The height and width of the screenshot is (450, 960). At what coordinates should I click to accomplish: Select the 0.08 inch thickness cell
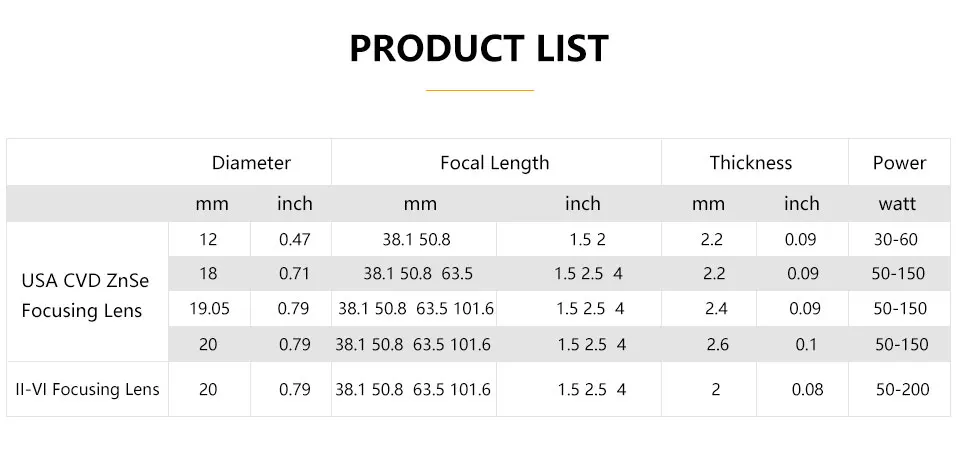(807, 389)
